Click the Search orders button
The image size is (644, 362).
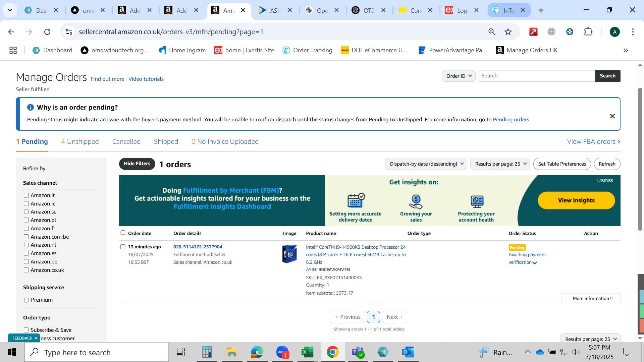point(607,76)
